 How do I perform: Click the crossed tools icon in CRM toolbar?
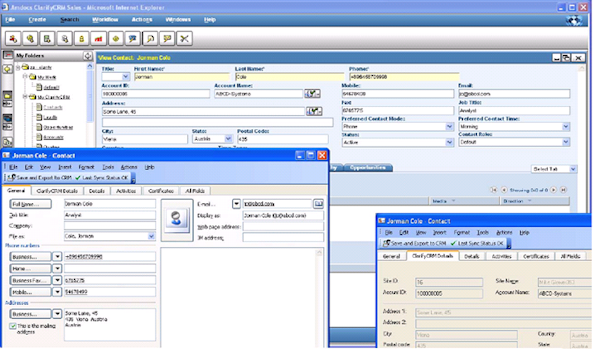[184, 39]
